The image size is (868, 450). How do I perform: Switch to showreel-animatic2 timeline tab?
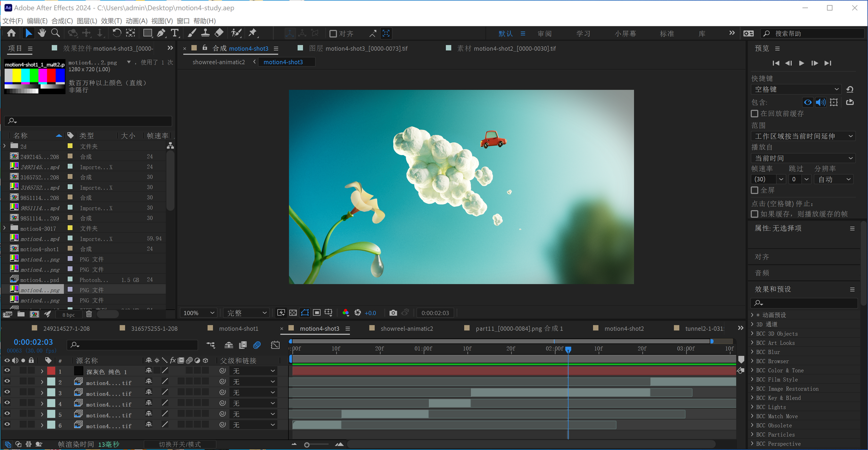406,328
